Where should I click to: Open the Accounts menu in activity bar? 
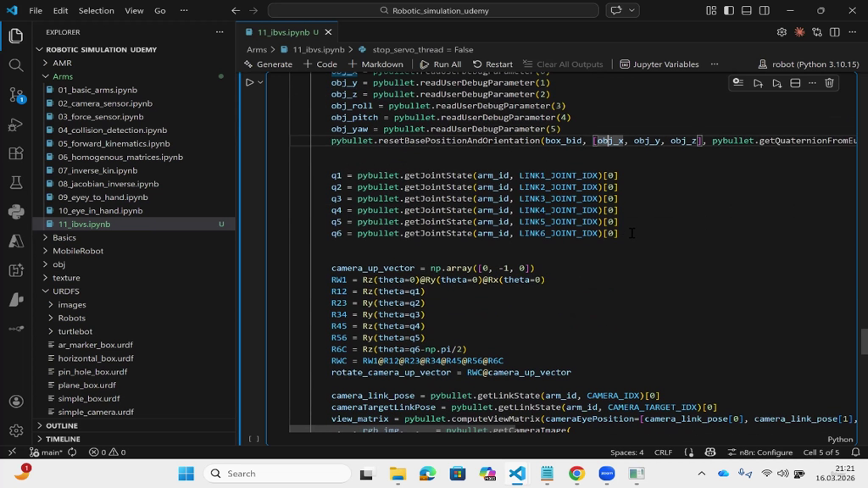16,401
